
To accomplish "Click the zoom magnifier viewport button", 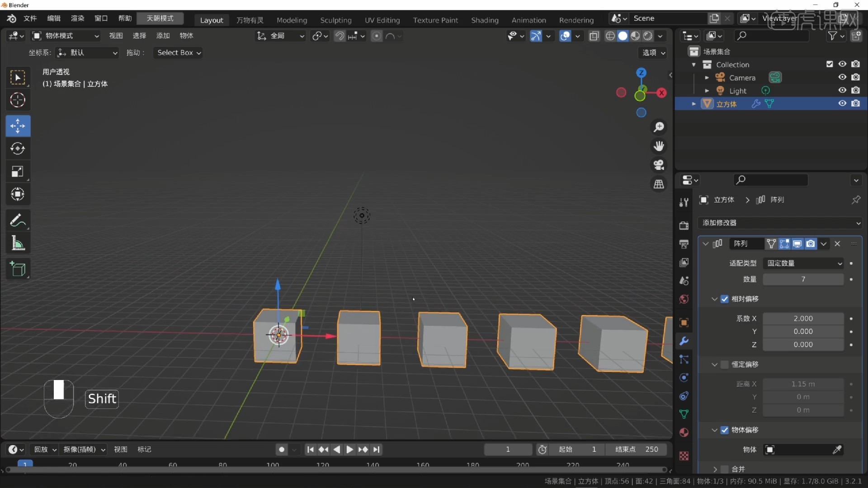I will pos(659,127).
